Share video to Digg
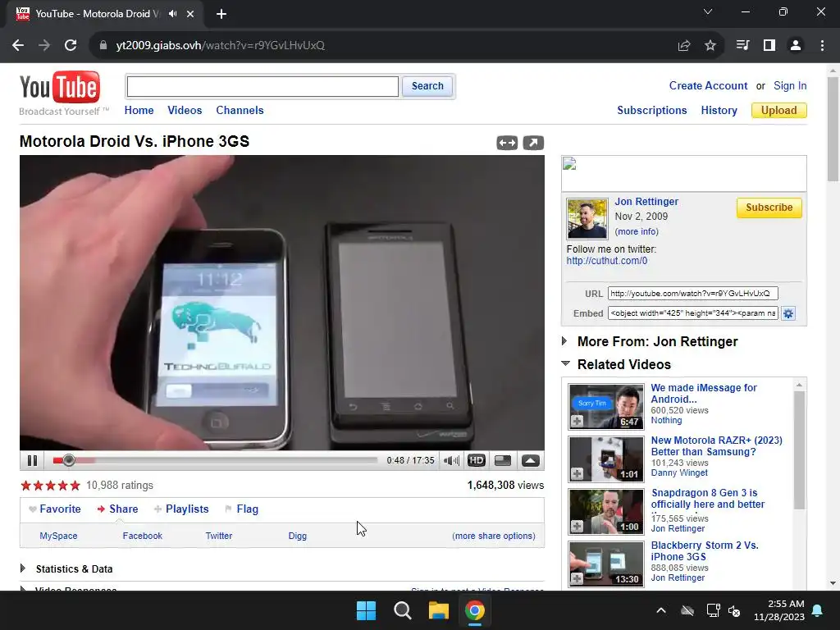Viewport: 840px width, 630px height. point(297,536)
